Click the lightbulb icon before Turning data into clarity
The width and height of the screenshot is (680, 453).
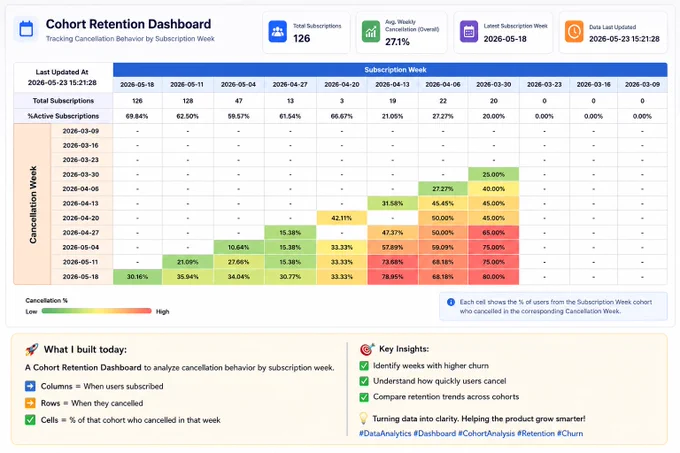click(363, 418)
